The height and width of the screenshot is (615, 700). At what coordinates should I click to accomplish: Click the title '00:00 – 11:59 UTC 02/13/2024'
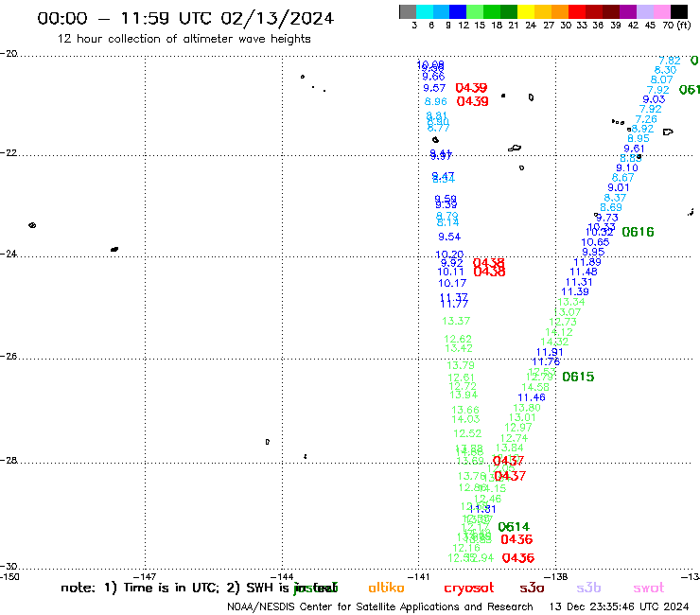point(185,18)
